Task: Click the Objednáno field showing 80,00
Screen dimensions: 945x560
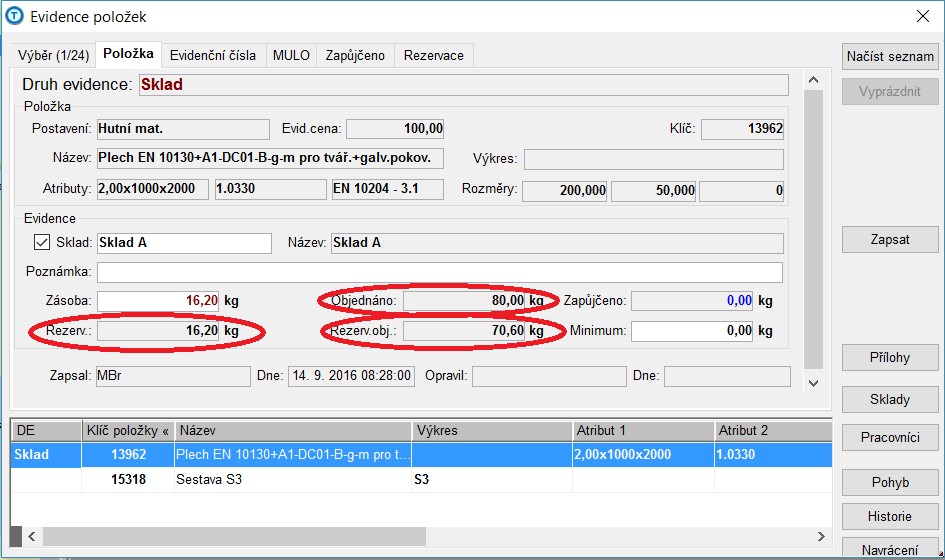Action: 465,301
